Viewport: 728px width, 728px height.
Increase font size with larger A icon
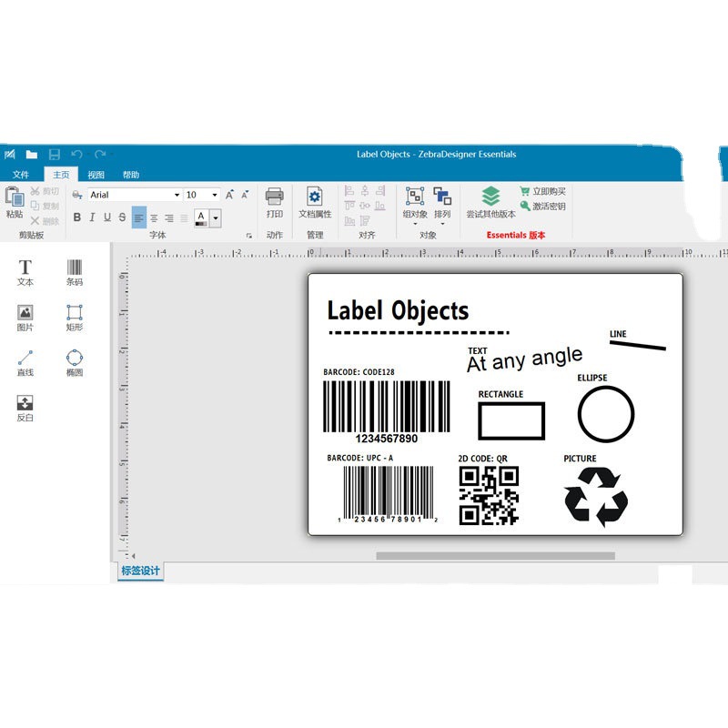[229, 195]
